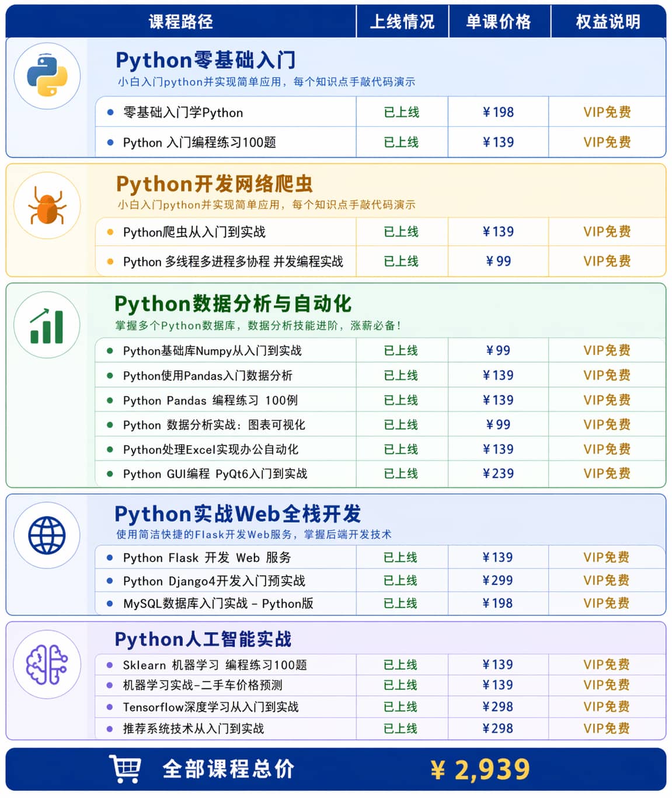Click the shopping cart icon at the bottom
The height and width of the screenshot is (798, 672).
pos(126,769)
